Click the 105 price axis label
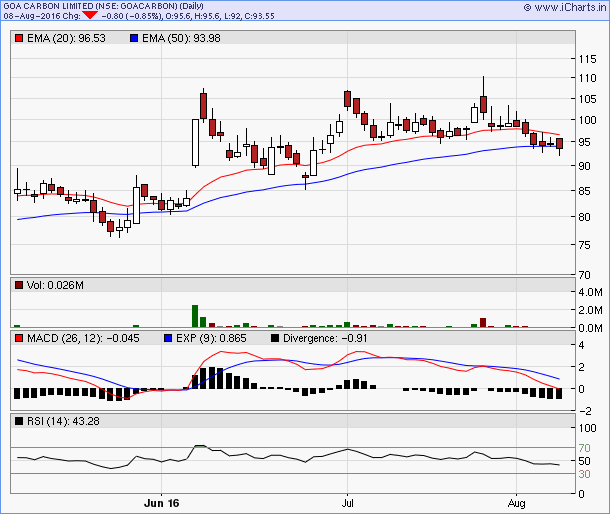 coord(587,99)
